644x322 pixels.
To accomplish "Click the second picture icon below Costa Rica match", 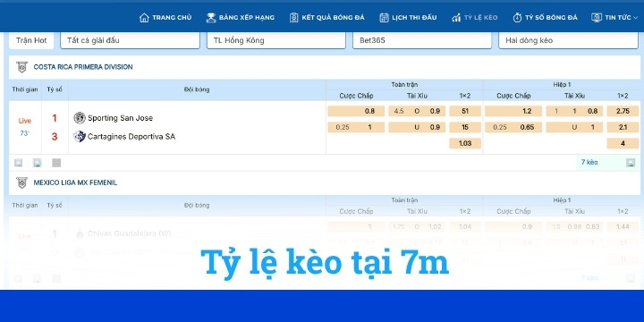I will [x=38, y=163].
